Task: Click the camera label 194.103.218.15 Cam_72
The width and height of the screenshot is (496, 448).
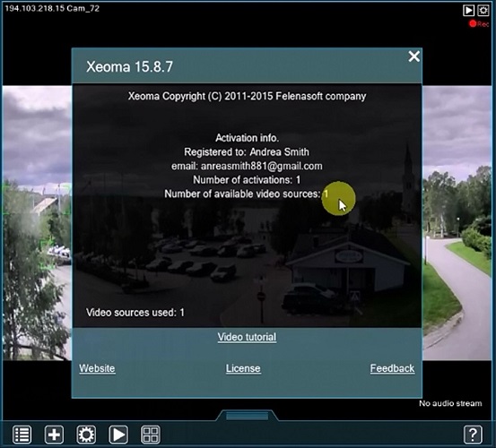Action: [52, 9]
